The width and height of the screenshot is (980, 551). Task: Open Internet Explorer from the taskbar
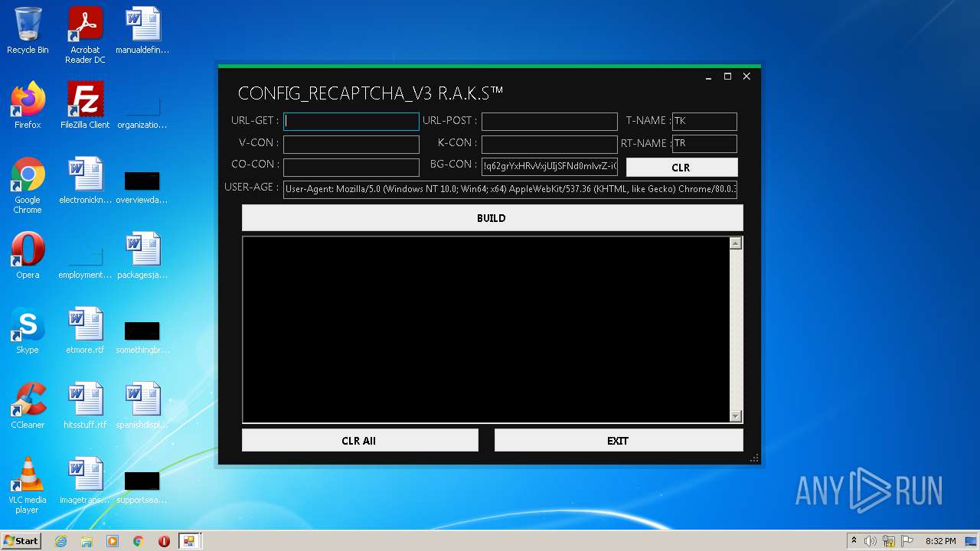tap(60, 541)
